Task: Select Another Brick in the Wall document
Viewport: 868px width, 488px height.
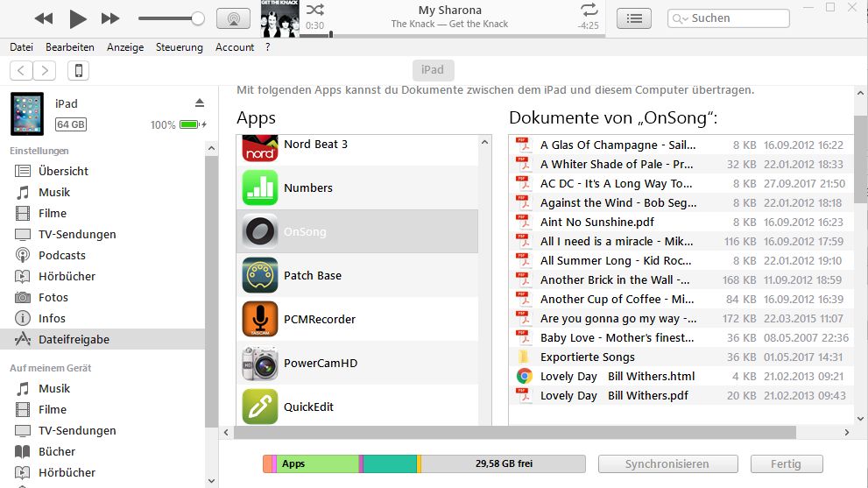Action: tap(681, 279)
